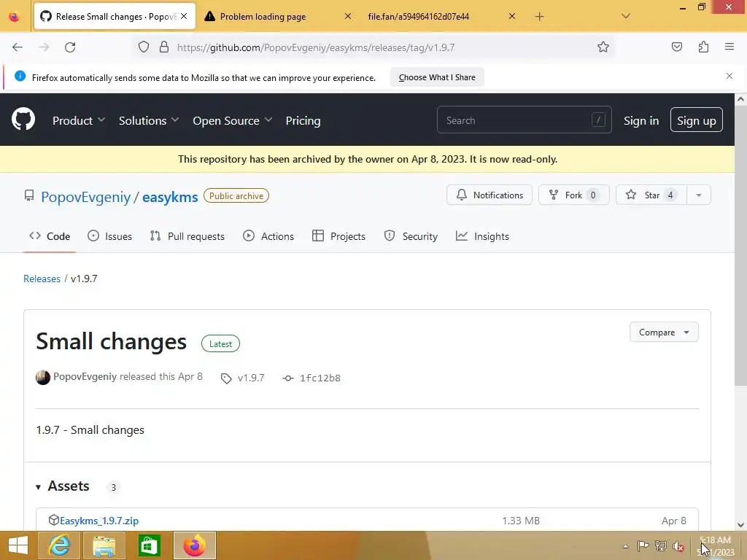Click the Action Center flag tray icon
The height and width of the screenshot is (560, 747).
[x=643, y=545]
